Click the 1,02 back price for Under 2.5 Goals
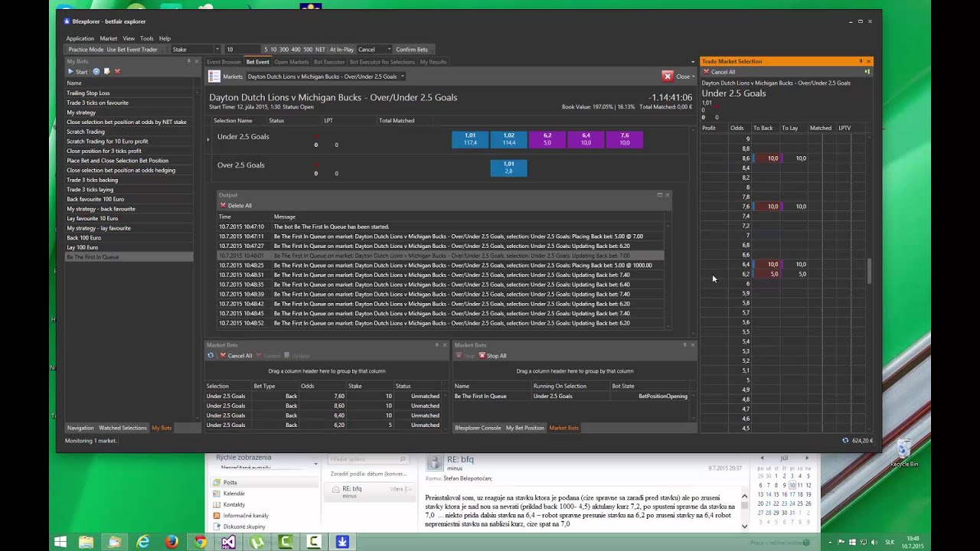The height and width of the screenshot is (551, 980). coord(508,139)
